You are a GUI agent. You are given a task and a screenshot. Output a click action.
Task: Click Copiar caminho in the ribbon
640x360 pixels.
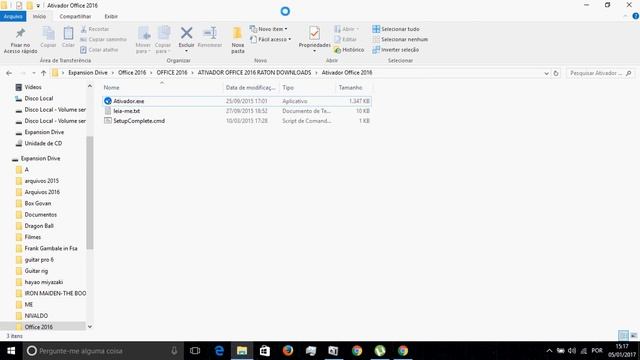[x=103, y=39]
